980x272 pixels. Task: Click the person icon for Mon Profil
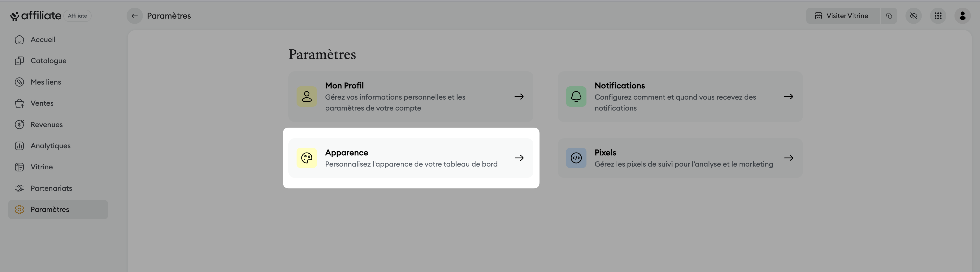coord(307,97)
